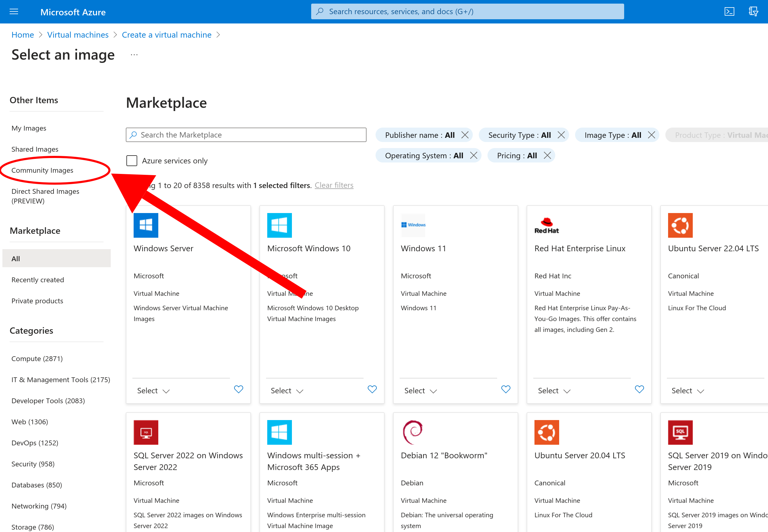Filter by IT & Management Tools category

[61, 380]
